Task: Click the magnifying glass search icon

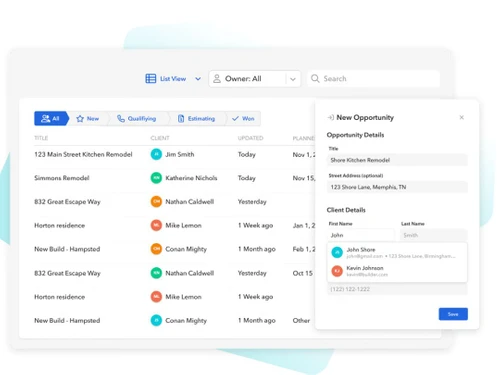Action: (315, 79)
